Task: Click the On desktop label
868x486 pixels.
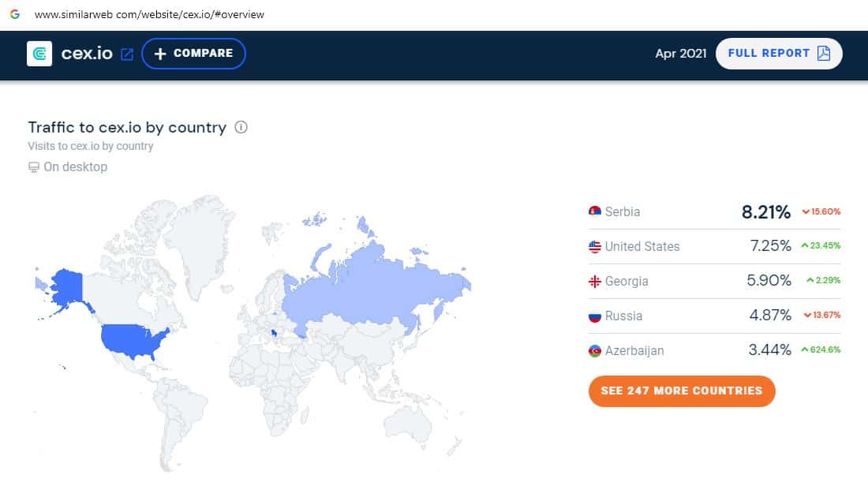Action: click(75, 167)
